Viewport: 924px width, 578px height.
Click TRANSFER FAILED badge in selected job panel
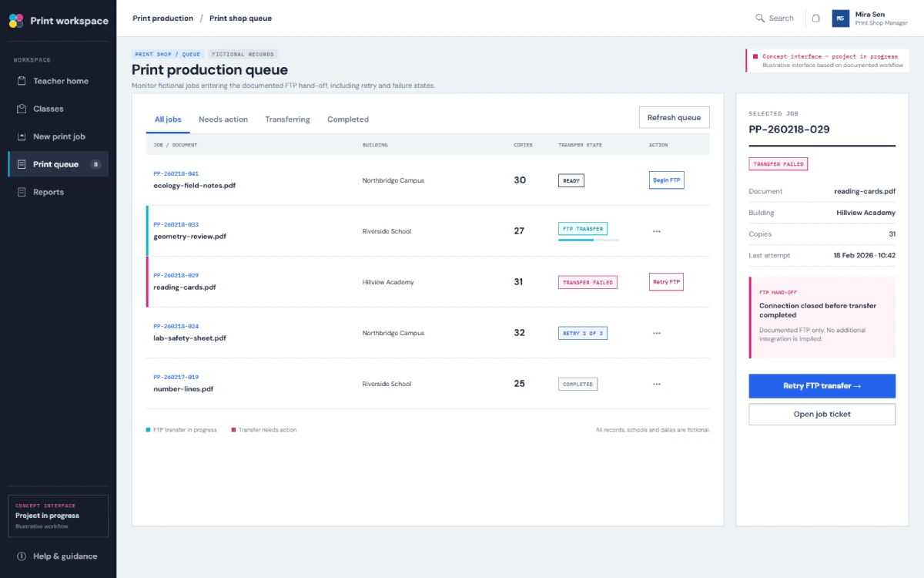point(778,164)
